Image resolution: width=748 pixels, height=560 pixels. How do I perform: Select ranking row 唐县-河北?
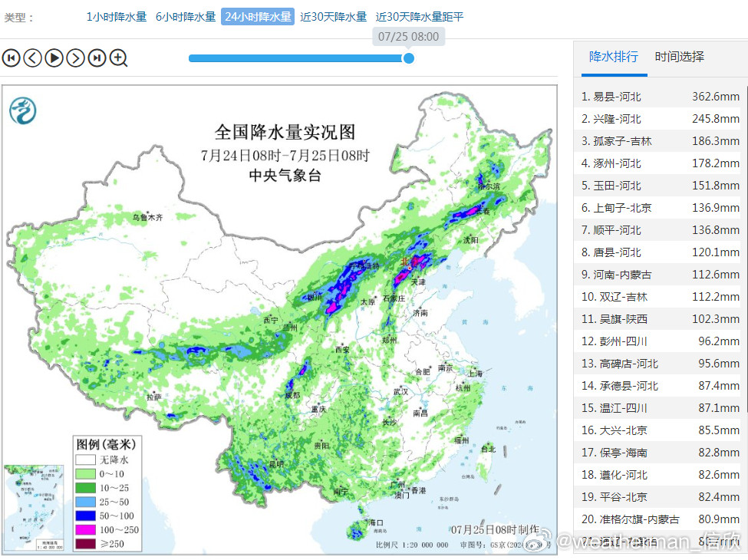coord(658,252)
